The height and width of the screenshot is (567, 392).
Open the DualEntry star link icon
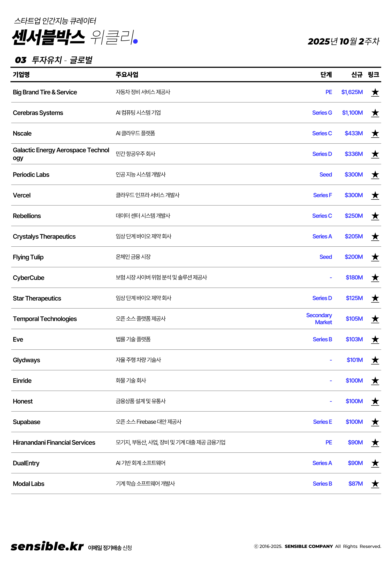coord(375,463)
